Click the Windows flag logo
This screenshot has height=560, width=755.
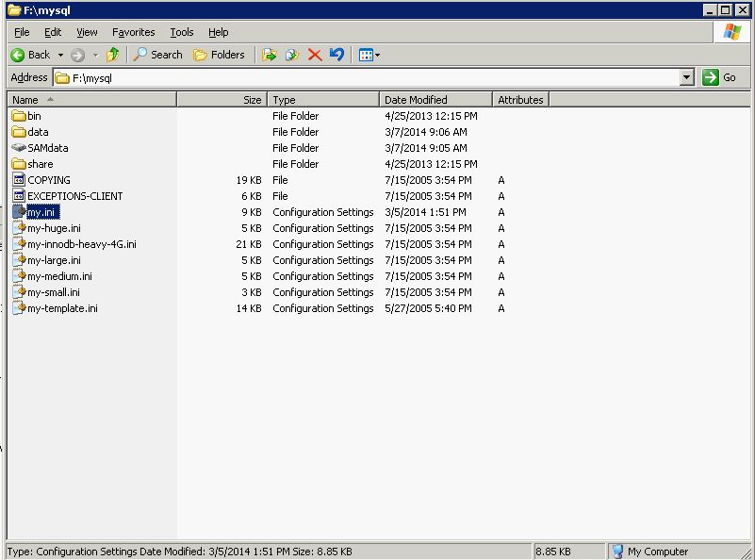[x=731, y=32]
